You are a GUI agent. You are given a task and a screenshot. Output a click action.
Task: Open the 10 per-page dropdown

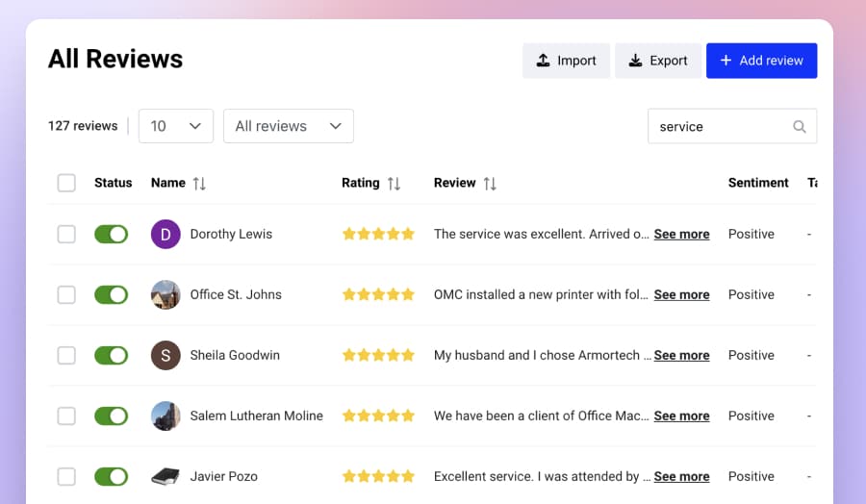pos(176,126)
